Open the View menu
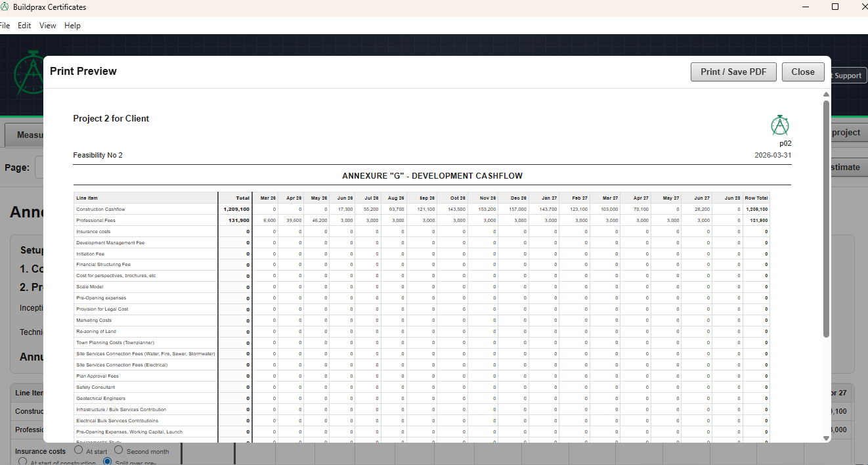 pyautogui.click(x=48, y=26)
